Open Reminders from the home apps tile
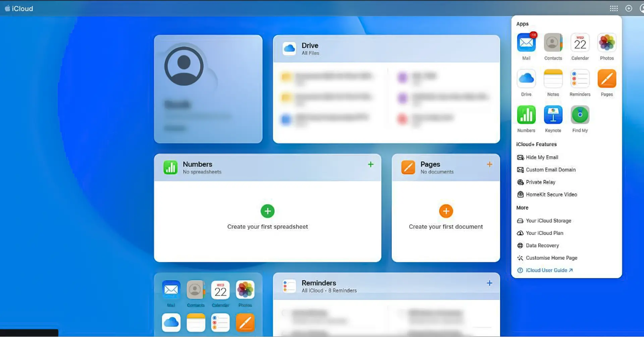 coord(220,323)
